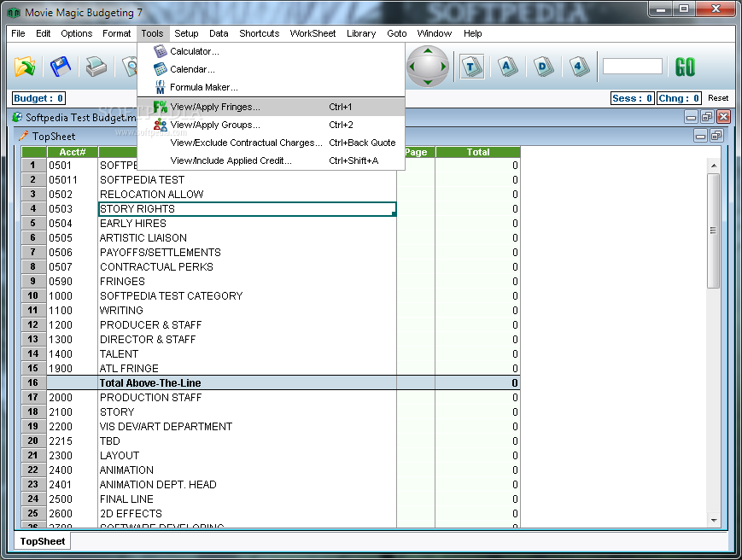Choose View/Exclude Contractual Charges
Screen dimensions: 742x560
271,143
